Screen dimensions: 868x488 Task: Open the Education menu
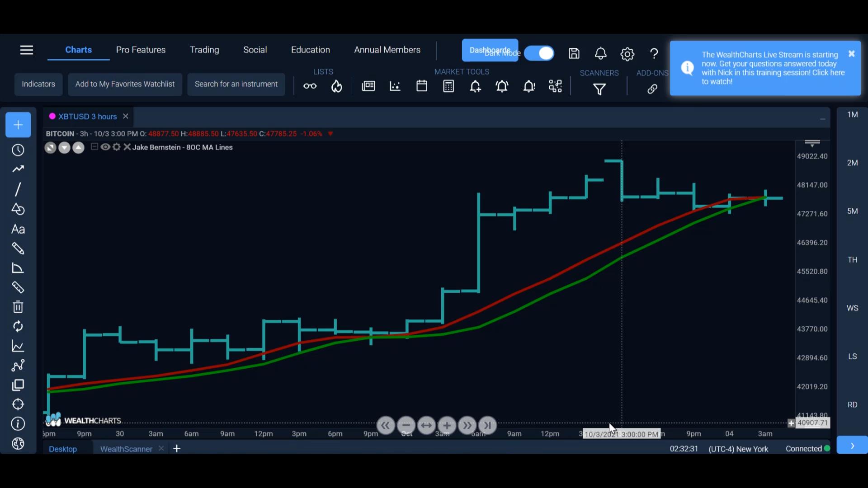coord(311,50)
